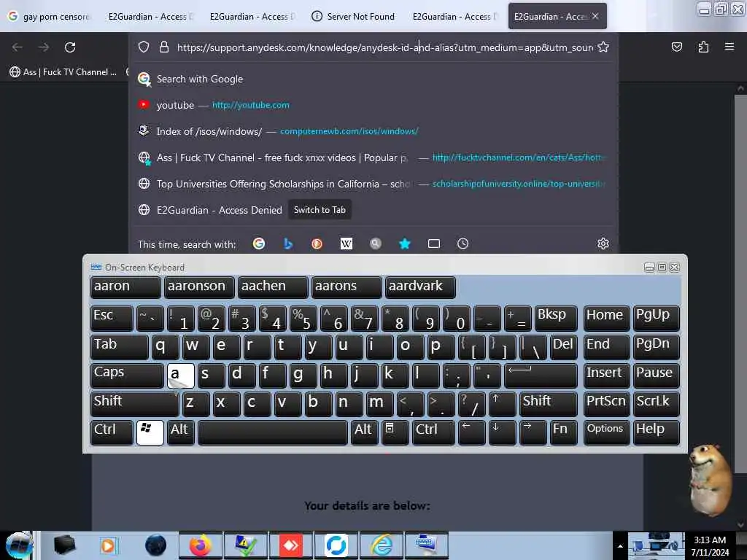Viewport: 747px width, 560px height.
Task: Click the 'aaron' word prediction
Action: [x=125, y=287]
